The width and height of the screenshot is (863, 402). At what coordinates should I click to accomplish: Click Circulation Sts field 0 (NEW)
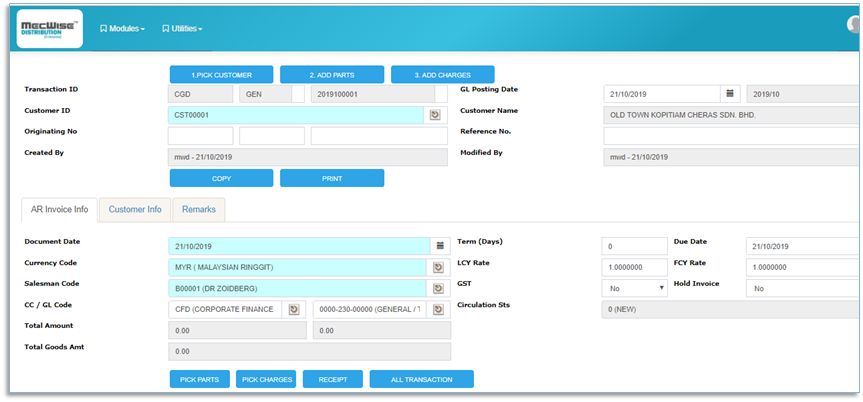[x=731, y=309]
